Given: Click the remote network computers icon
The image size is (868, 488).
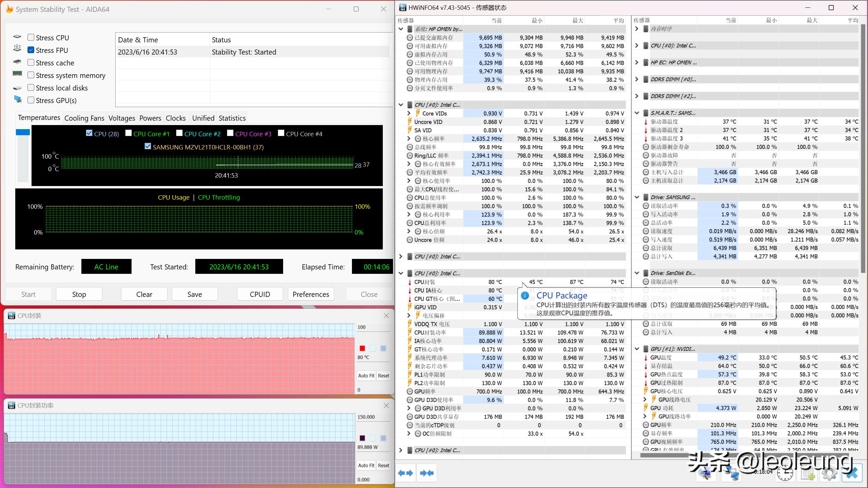Looking at the screenshot, I should tap(732, 473).
